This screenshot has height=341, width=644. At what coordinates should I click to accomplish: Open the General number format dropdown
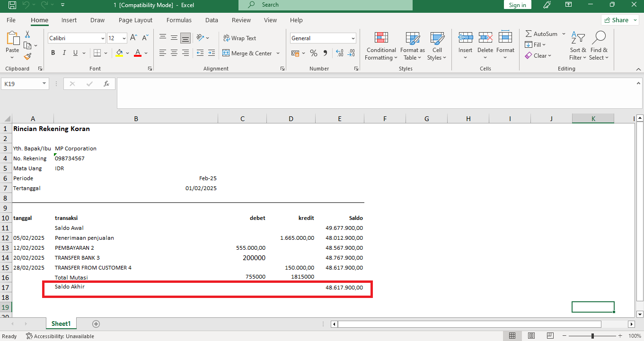click(353, 38)
